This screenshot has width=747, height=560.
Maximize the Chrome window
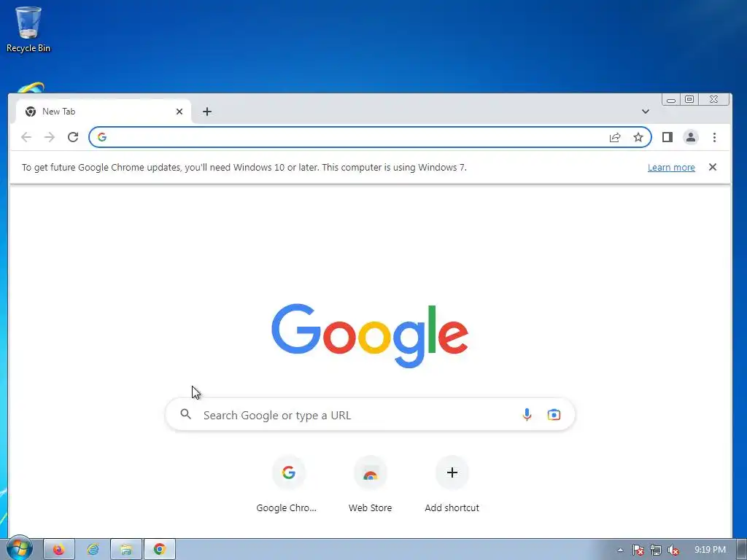(x=689, y=99)
